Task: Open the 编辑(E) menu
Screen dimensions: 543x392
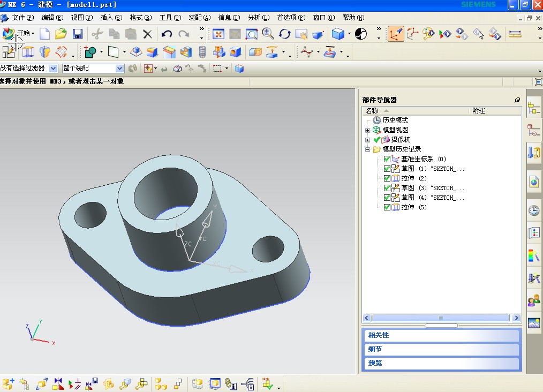Action: 52,18
